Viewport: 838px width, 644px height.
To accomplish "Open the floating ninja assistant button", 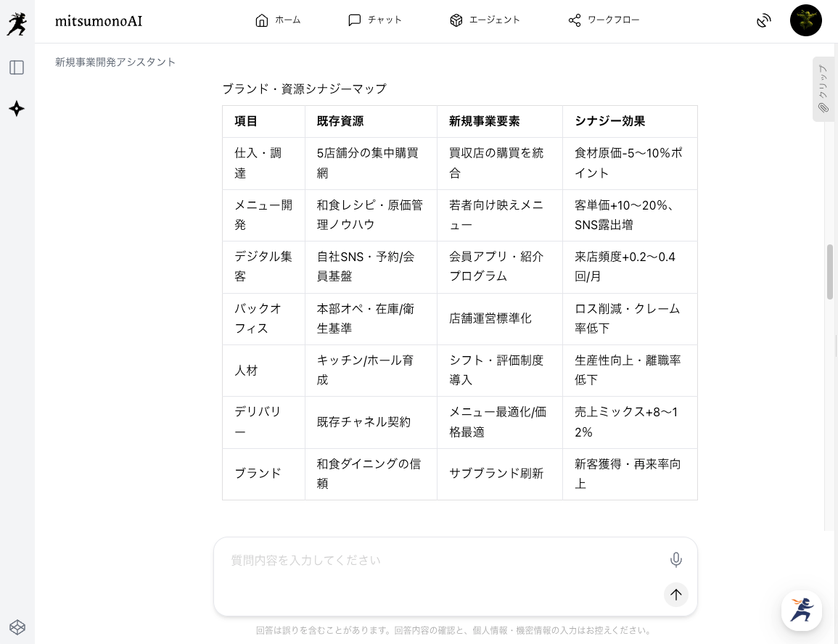I will [x=801, y=610].
